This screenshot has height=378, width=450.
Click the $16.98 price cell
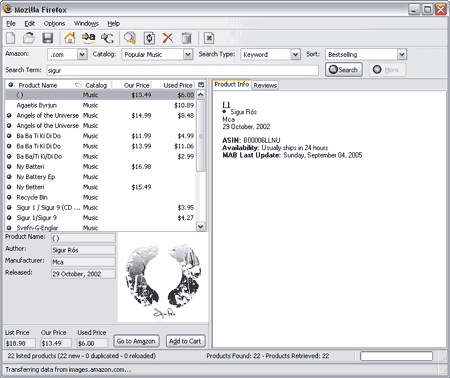coord(141,166)
